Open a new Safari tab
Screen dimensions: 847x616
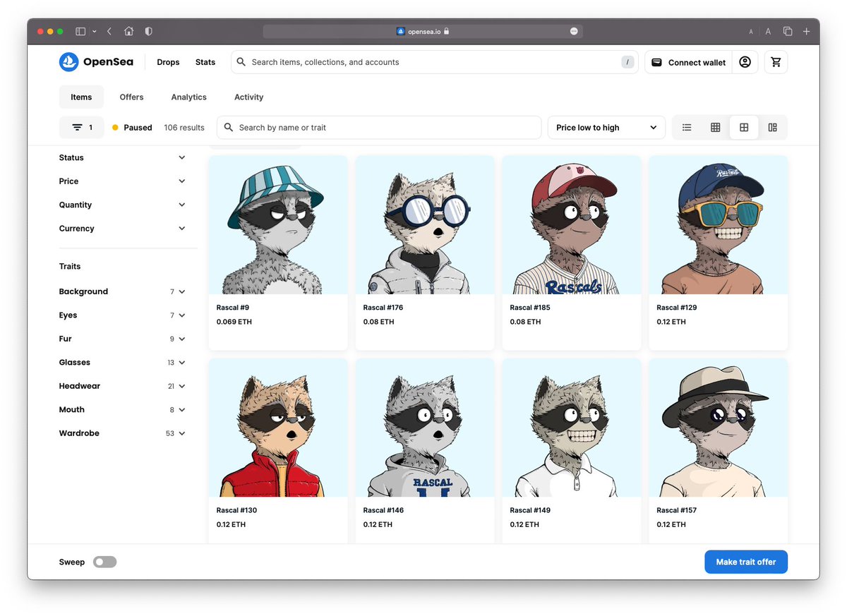(807, 31)
